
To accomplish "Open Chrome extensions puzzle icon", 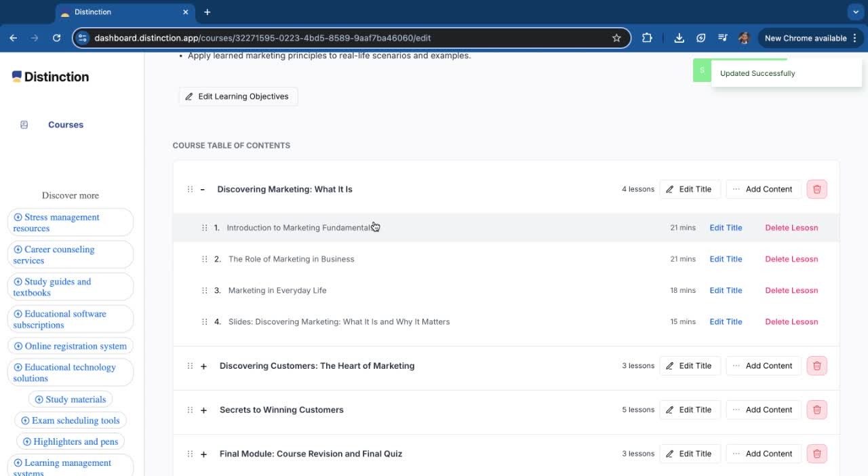I will click(647, 38).
